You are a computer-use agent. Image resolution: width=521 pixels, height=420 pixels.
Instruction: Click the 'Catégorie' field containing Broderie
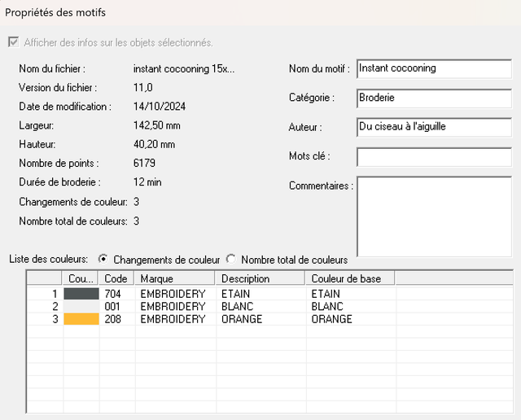tap(435, 98)
